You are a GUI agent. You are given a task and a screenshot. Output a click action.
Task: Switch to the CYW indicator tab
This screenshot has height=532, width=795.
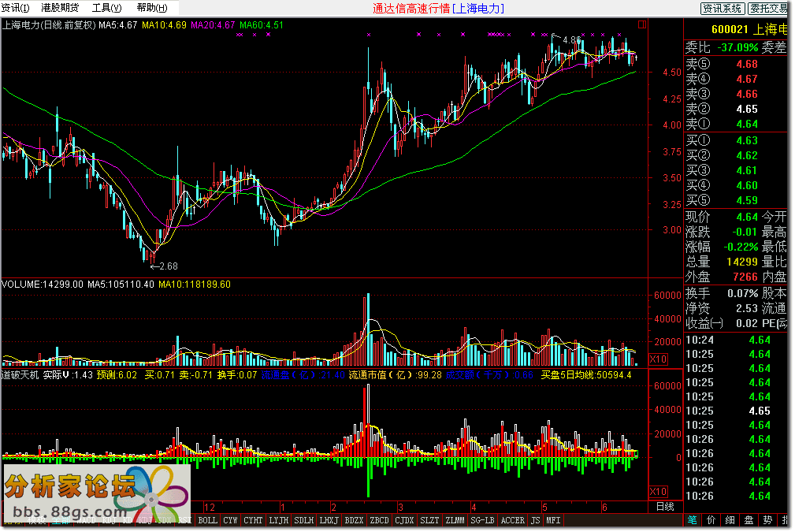tap(230, 520)
